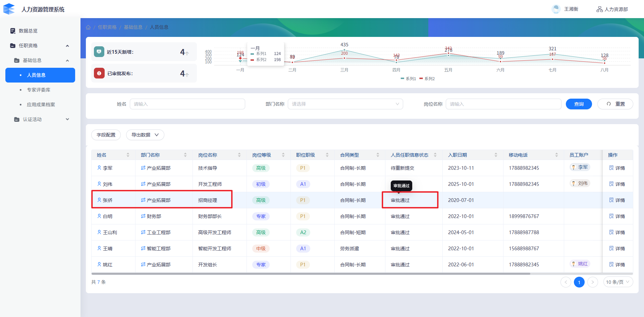
Task: Sort table by 姓名 column
Action: pos(128,155)
